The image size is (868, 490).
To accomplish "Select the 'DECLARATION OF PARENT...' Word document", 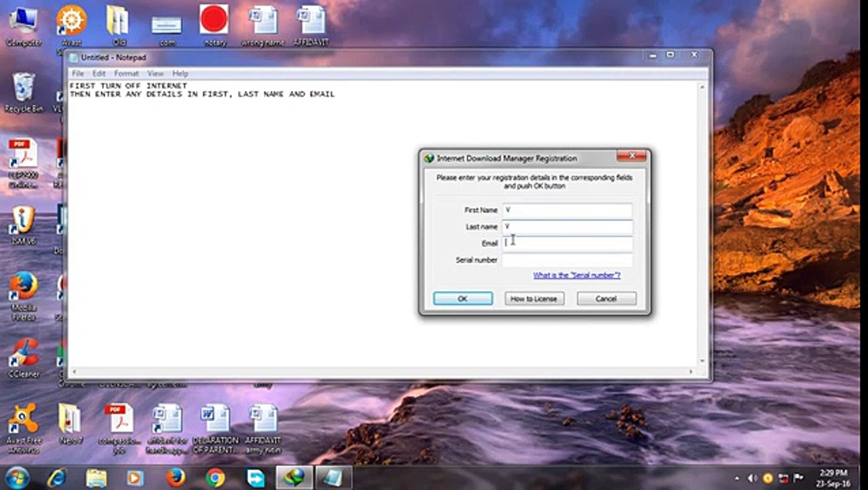I will (215, 428).
